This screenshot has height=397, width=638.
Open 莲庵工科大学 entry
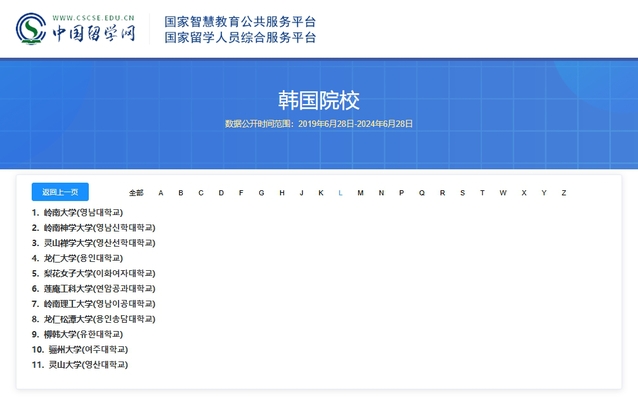(100, 288)
